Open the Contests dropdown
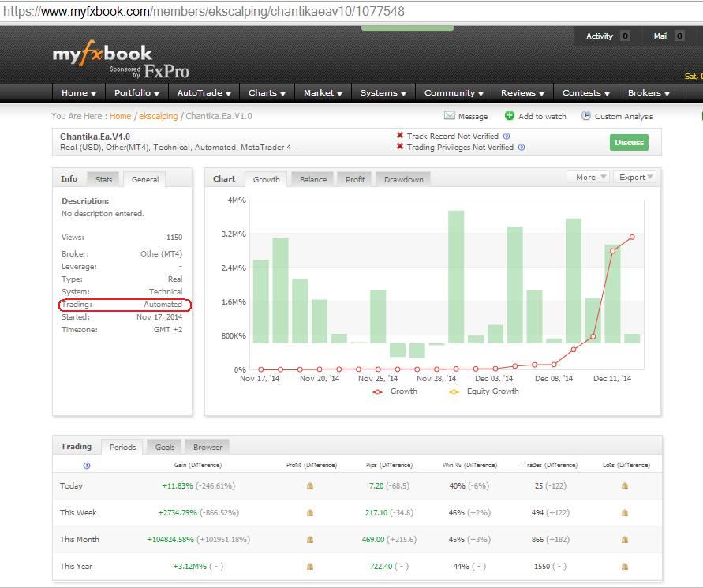The height and width of the screenshot is (588, 703). pyautogui.click(x=586, y=93)
